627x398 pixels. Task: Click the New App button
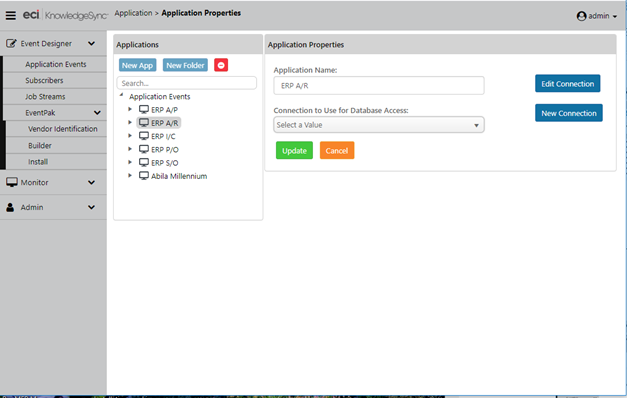click(x=138, y=65)
